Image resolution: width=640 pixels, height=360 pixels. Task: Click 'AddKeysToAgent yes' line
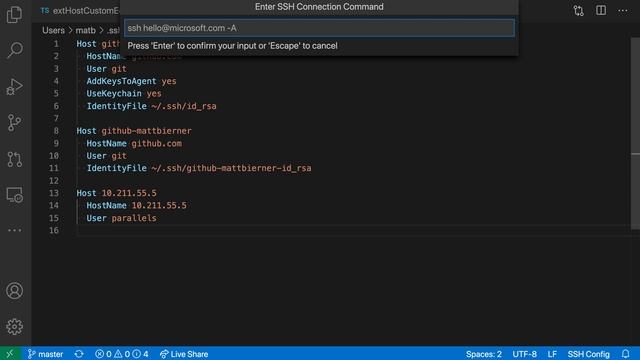(x=131, y=81)
